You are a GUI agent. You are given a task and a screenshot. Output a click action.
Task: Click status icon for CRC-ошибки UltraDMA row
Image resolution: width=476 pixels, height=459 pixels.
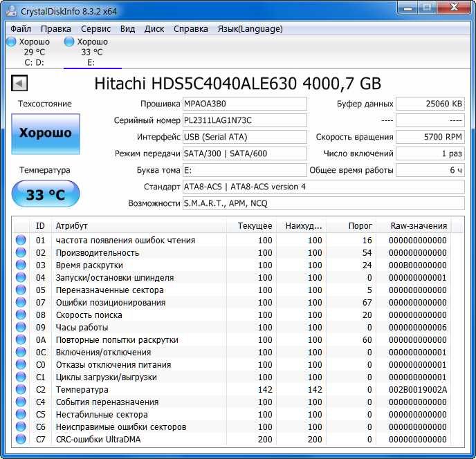21,439
